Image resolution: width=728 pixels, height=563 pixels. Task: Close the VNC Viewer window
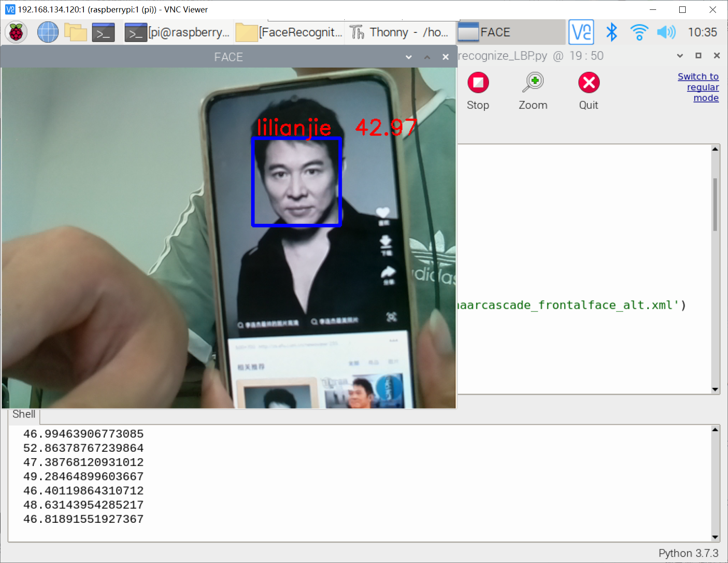point(713,9)
